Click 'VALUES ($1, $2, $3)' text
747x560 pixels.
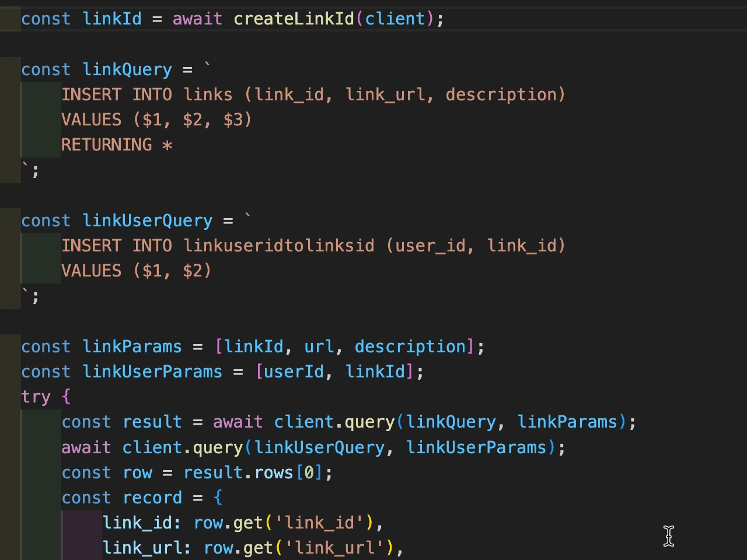click(156, 120)
